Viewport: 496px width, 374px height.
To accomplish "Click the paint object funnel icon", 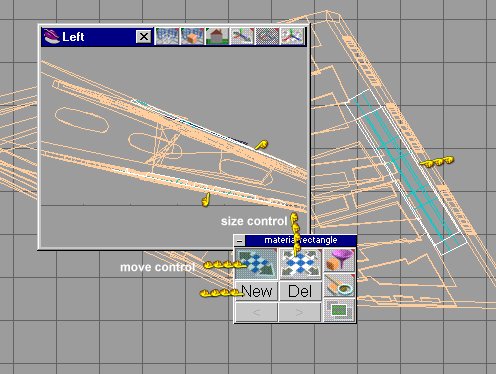I will (x=339, y=260).
